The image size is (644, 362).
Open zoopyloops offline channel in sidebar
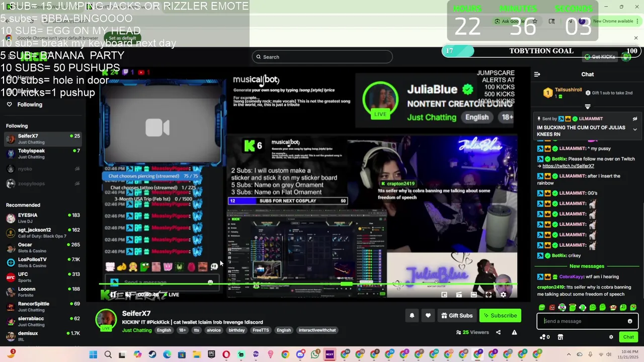coord(42,184)
